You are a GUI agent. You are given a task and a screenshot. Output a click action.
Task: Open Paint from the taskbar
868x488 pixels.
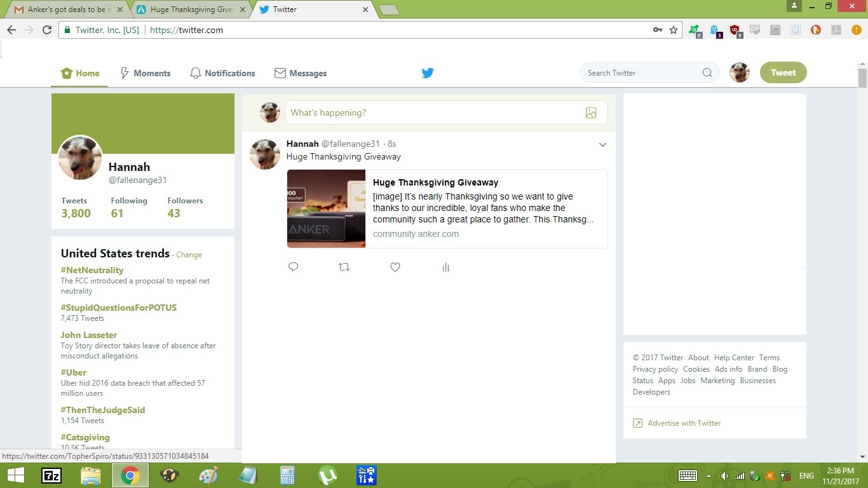click(x=208, y=475)
